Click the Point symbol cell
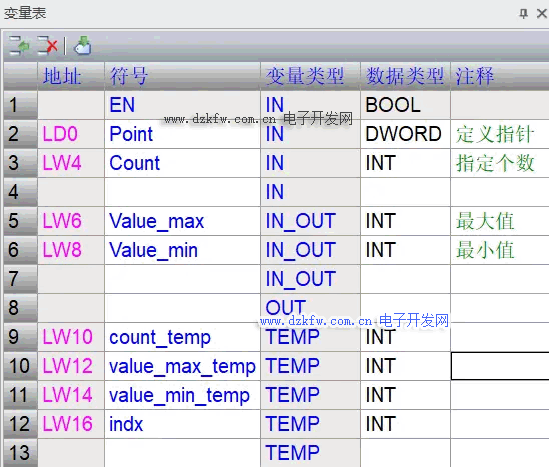This screenshot has height=467, width=549. point(182,134)
